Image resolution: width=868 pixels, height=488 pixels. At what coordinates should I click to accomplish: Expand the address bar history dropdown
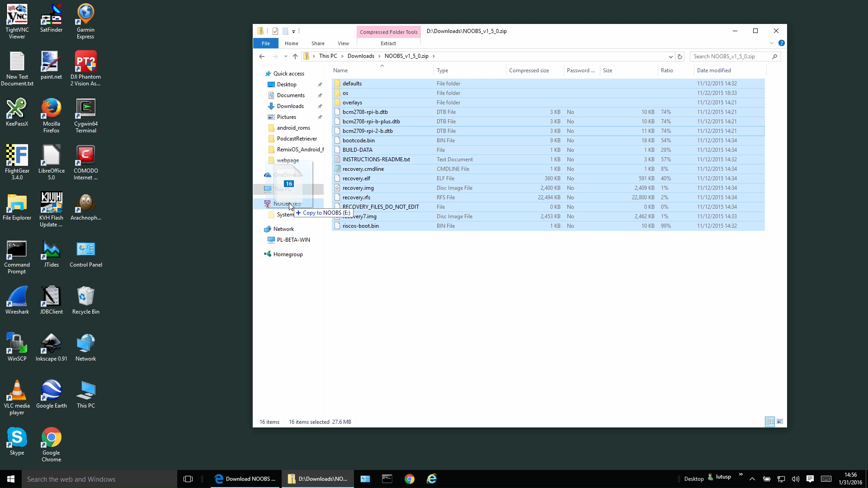point(670,56)
